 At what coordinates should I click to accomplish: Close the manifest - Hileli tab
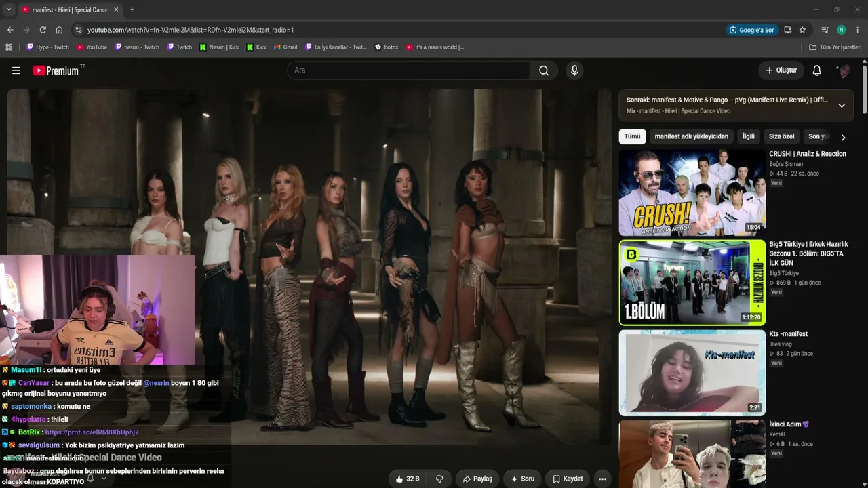[x=116, y=9]
